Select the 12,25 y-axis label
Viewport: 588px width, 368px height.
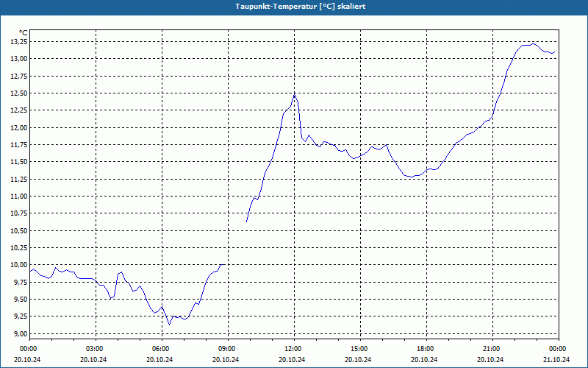[18, 110]
